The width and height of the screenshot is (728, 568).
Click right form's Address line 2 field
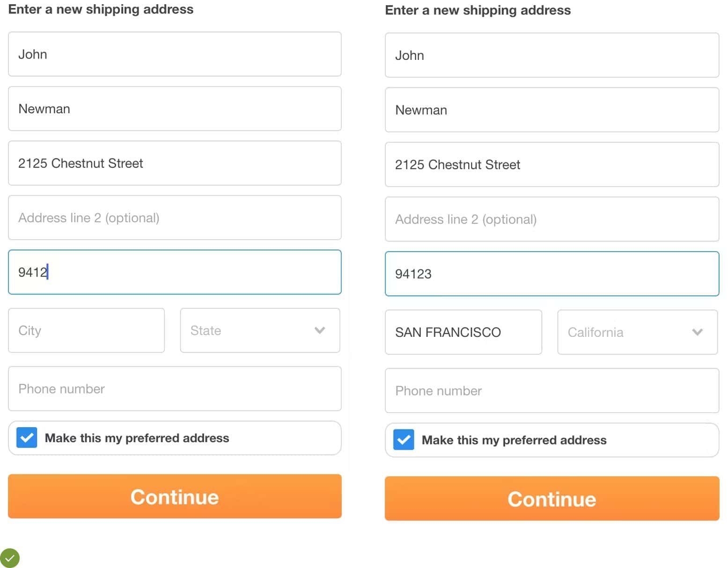pyautogui.click(x=552, y=219)
